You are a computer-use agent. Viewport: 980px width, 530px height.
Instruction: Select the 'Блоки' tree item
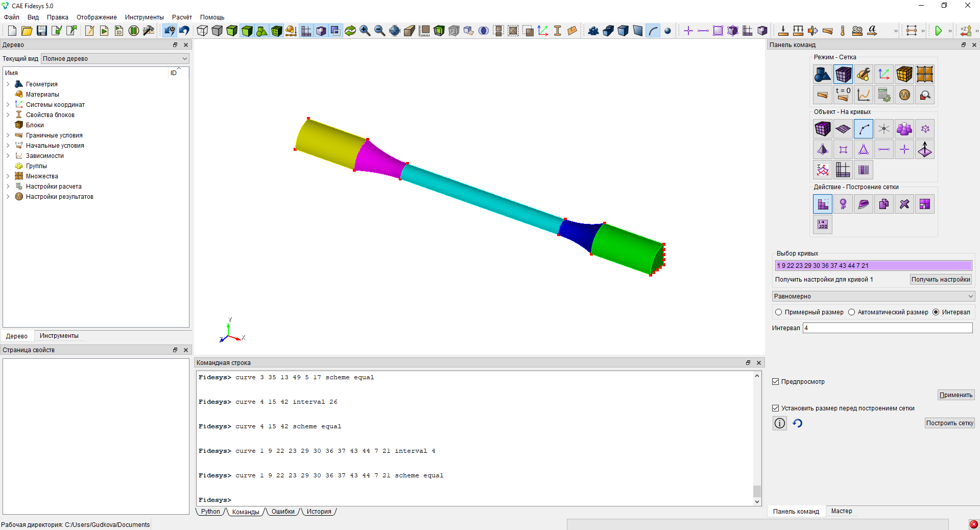pyautogui.click(x=35, y=125)
